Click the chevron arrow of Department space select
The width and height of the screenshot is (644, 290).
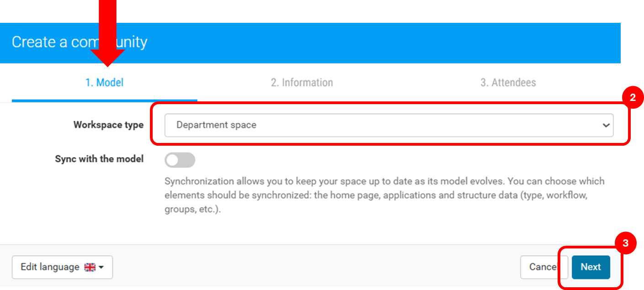click(606, 125)
